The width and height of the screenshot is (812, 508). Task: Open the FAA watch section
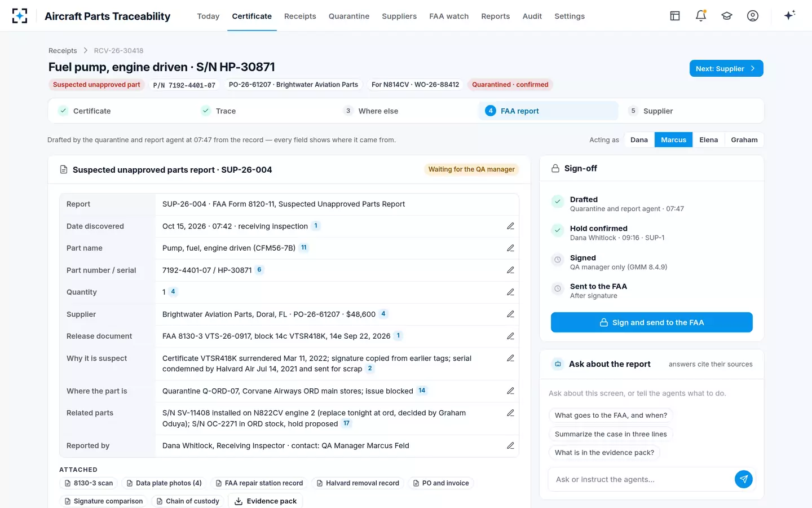point(449,16)
